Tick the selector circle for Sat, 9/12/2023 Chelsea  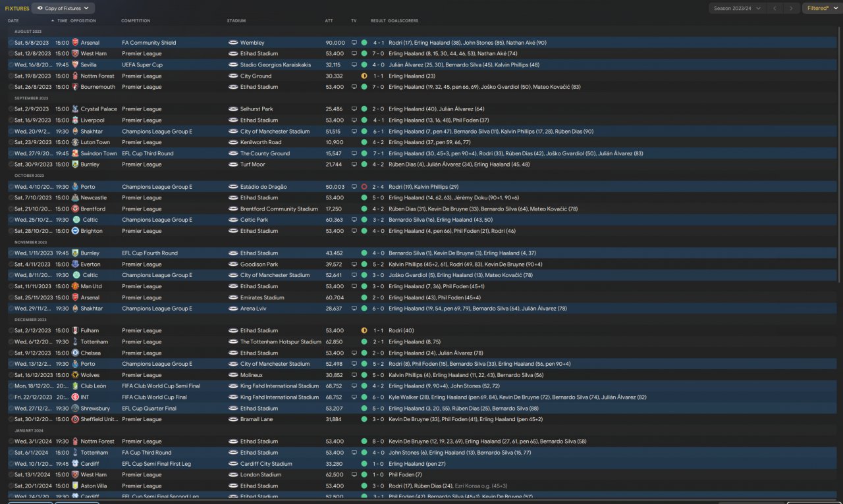pos(11,353)
